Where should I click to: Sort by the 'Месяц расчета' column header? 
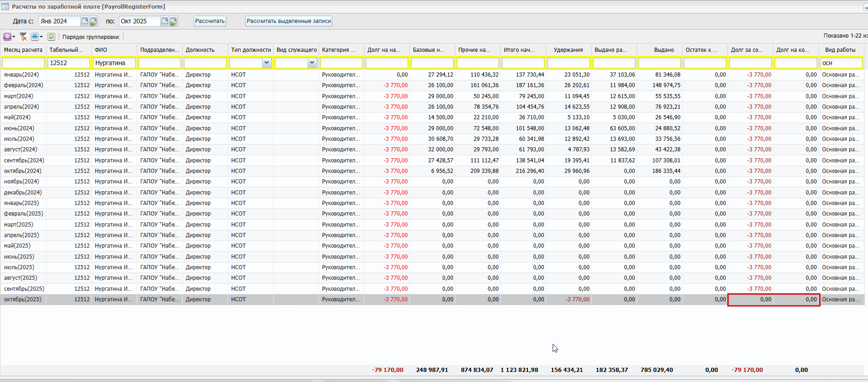click(23, 50)
